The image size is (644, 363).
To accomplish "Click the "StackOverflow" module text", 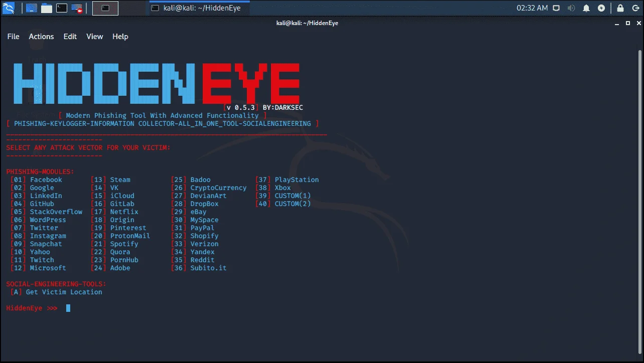I will (56, 212).
